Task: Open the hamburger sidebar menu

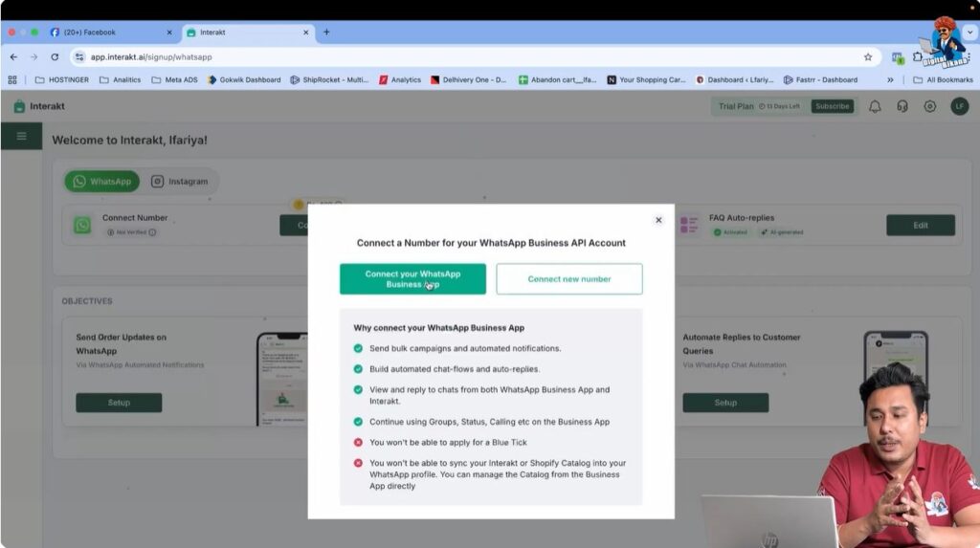Action: pyautogui.click(x=21, y=136)
